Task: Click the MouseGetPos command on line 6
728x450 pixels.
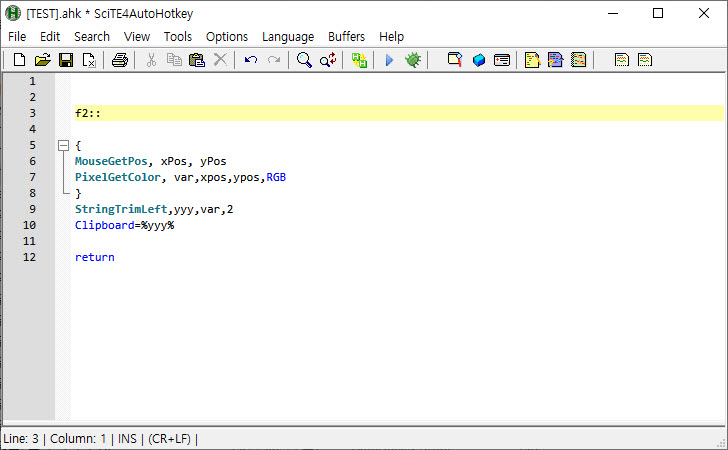Action: tap(111, 161)
